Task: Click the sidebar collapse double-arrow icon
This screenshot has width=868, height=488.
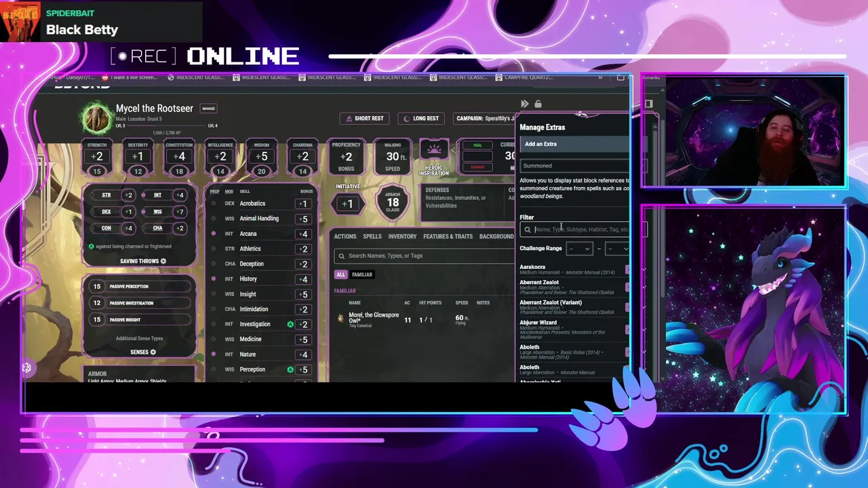Action: (x=524, y=104)
